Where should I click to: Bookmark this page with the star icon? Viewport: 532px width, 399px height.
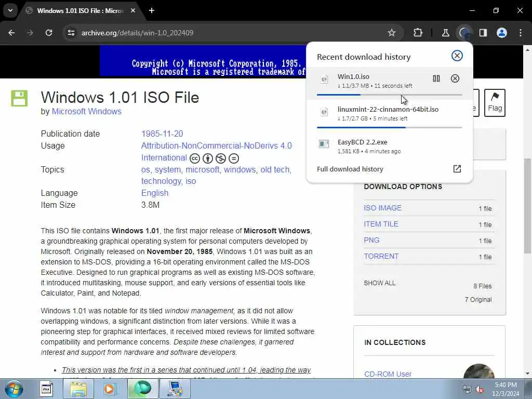pyautogui.click(x=392, y=33)
